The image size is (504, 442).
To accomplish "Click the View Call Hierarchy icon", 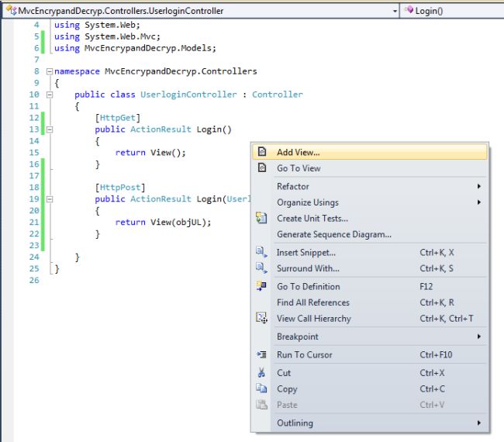I will point(262,319).
